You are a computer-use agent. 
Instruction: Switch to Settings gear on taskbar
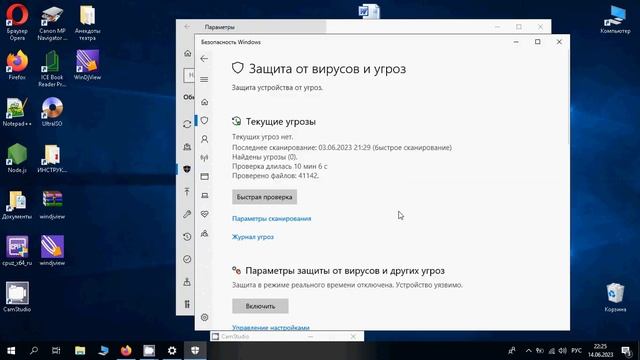click(172, 351)
